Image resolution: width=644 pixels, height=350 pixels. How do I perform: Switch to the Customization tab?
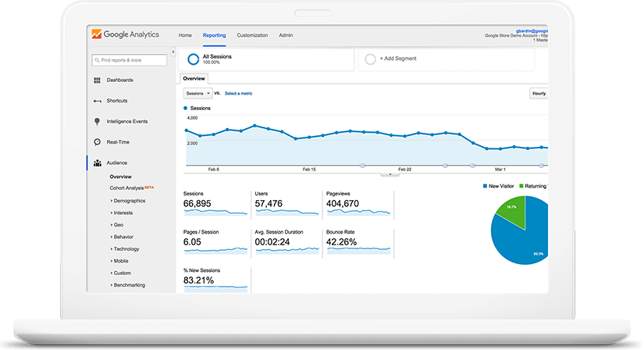click(x=252, y=35)
